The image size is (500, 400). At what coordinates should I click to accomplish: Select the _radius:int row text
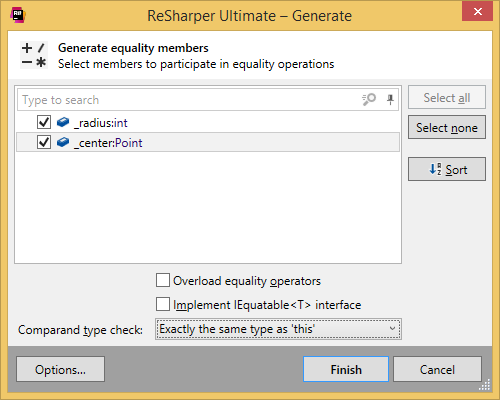101,123
